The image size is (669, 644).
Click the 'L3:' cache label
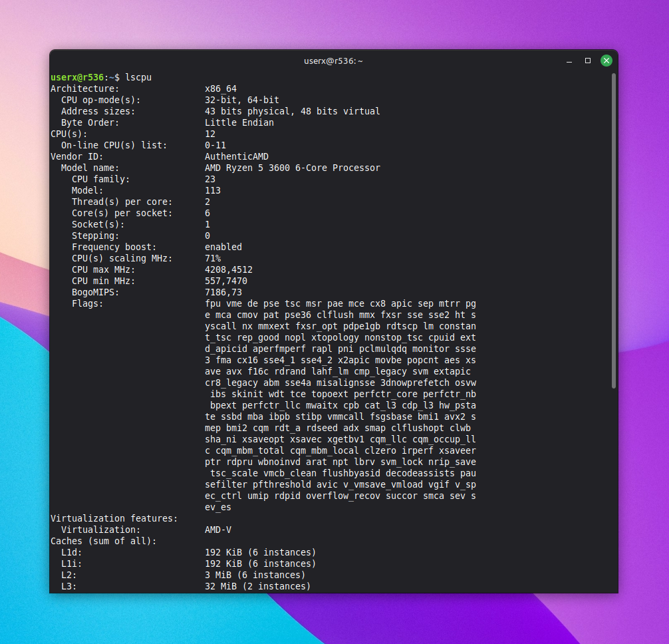click(68, 586)
